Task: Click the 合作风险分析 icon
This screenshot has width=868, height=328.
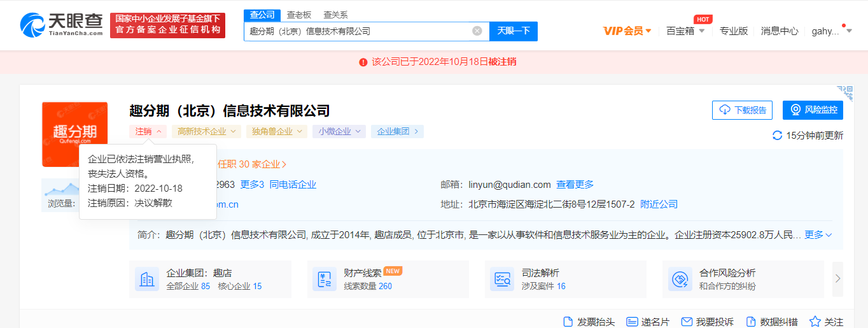Action: tap(680, 279)
